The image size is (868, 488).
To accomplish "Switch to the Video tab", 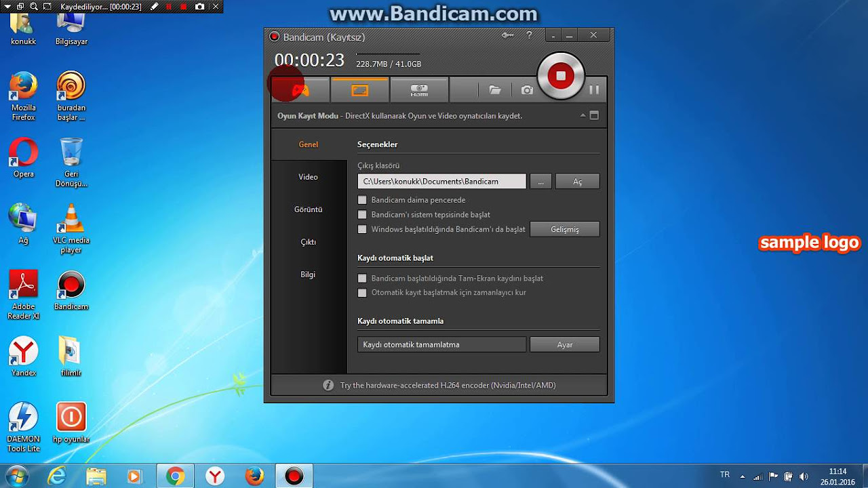I will click(309, 177).
